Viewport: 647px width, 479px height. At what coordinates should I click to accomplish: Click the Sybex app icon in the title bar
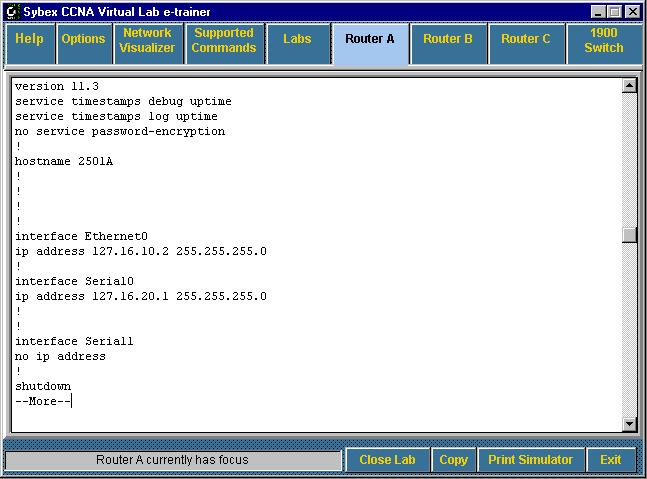pyautogui.click(x=12, y=12)
